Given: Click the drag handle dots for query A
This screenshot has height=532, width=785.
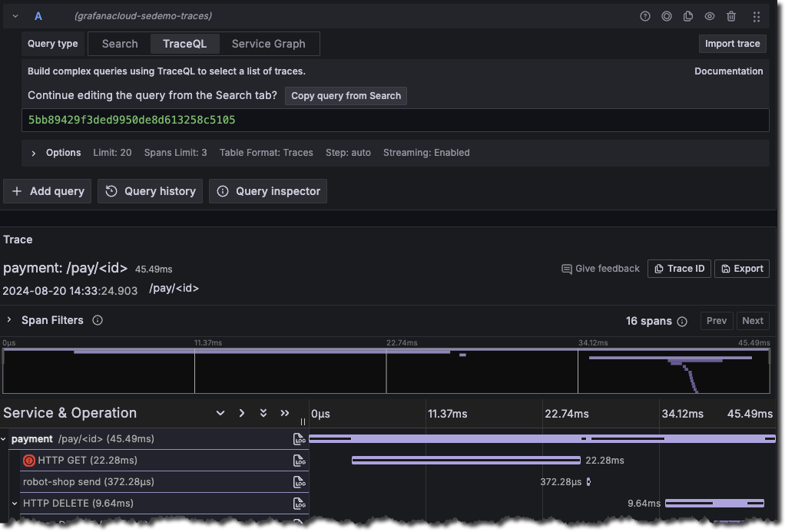Looking at the screenshot, I should click(x=757, y=16).
